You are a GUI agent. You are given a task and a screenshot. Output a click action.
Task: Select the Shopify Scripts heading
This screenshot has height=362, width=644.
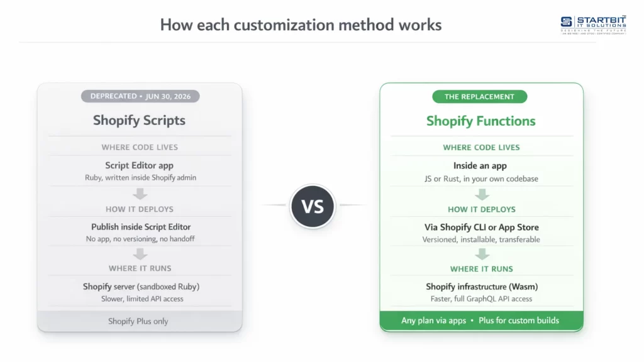[139, 120]
